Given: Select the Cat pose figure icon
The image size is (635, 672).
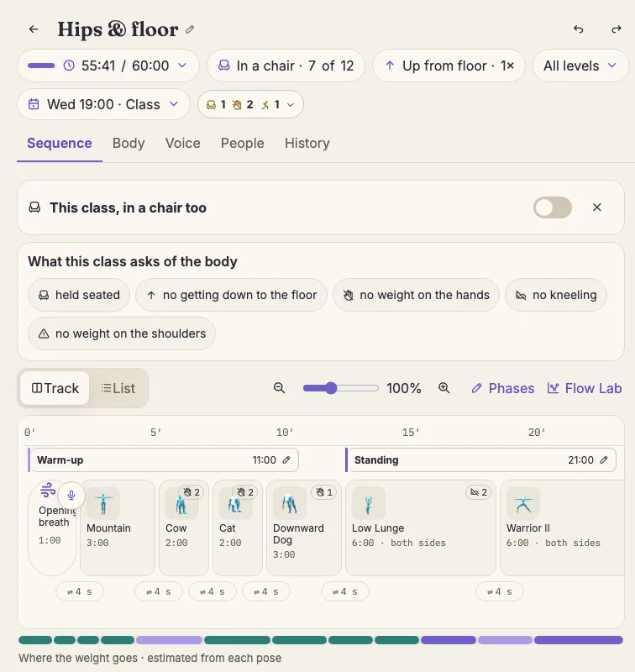Looking at the screenshot, I should pyautogui.click(x=235, y=504).
